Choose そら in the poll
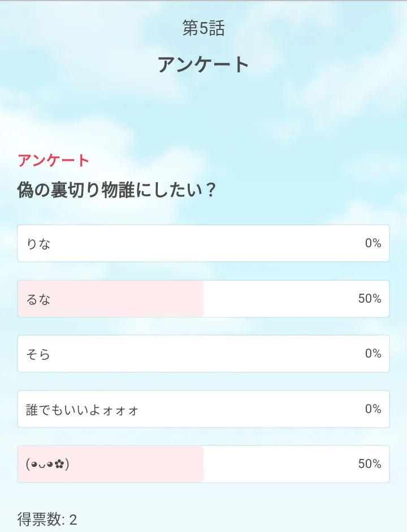 [38, 354]
